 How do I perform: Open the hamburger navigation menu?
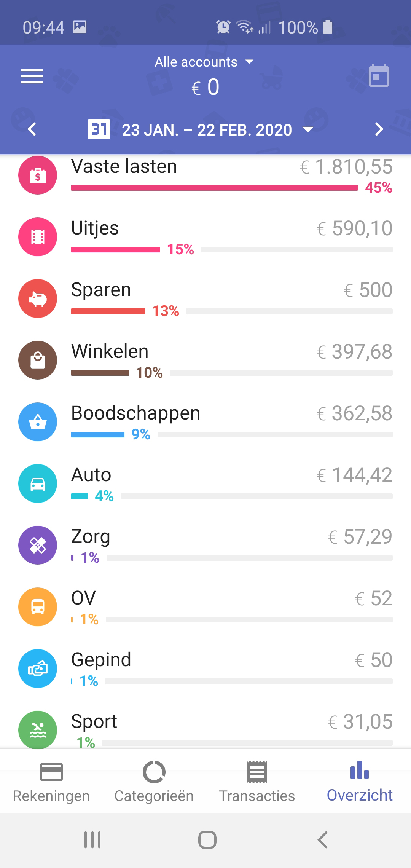(32, 76)
